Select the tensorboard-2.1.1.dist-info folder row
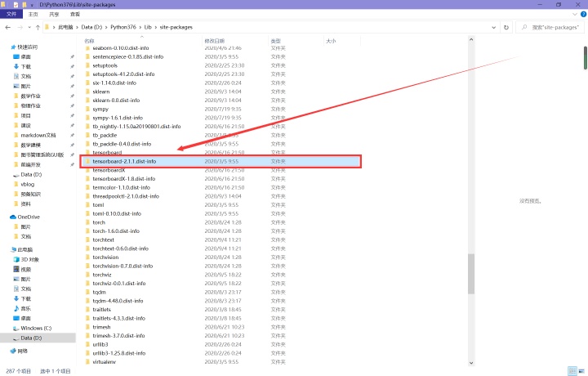588x376 pixels. pos(220,161)
